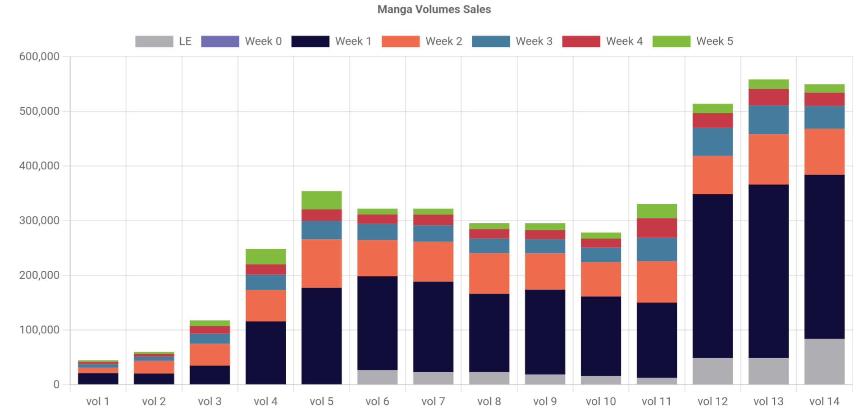The height and width of the screenshot is (411, 868).
Task: Select the vol 14 Week 1 navy segment
Action: (825, 257)
